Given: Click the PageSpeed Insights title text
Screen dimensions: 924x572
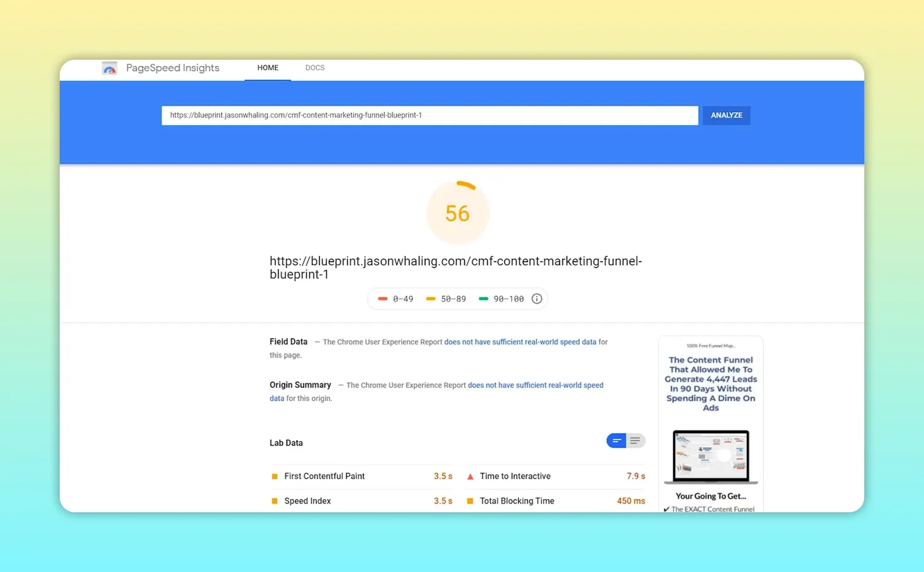Looking at the screenshot, I should 173,68.
